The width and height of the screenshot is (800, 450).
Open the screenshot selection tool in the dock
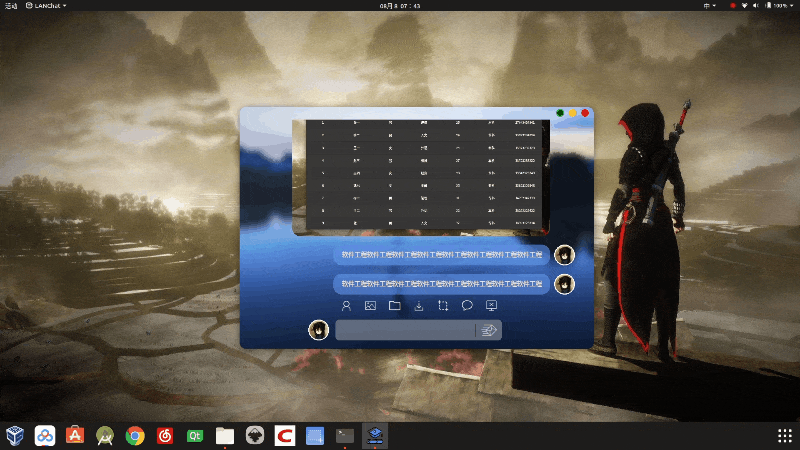point(315,436)
